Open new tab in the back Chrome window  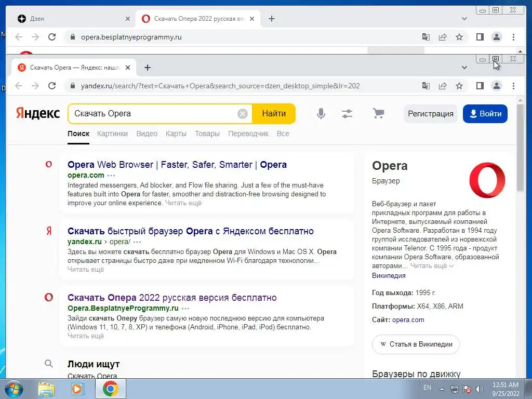[271, 19]
